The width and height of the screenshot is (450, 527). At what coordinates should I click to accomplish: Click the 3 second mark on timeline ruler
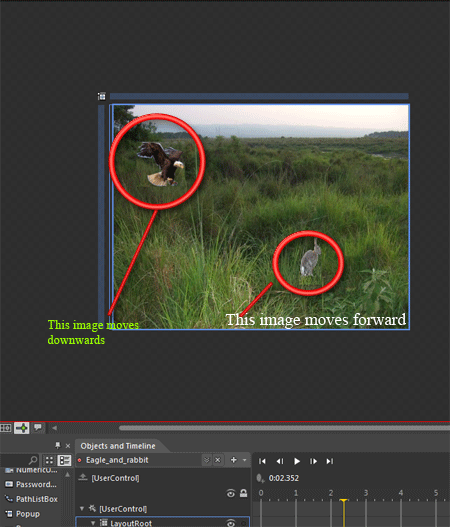(366, 493)
